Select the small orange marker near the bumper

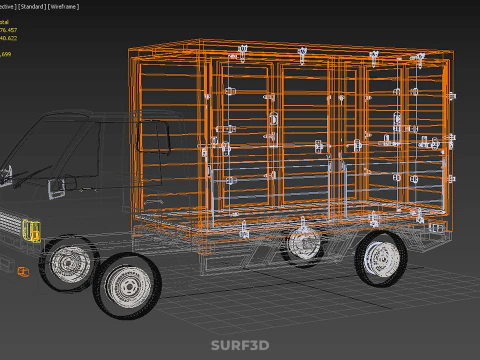(23, 272)
